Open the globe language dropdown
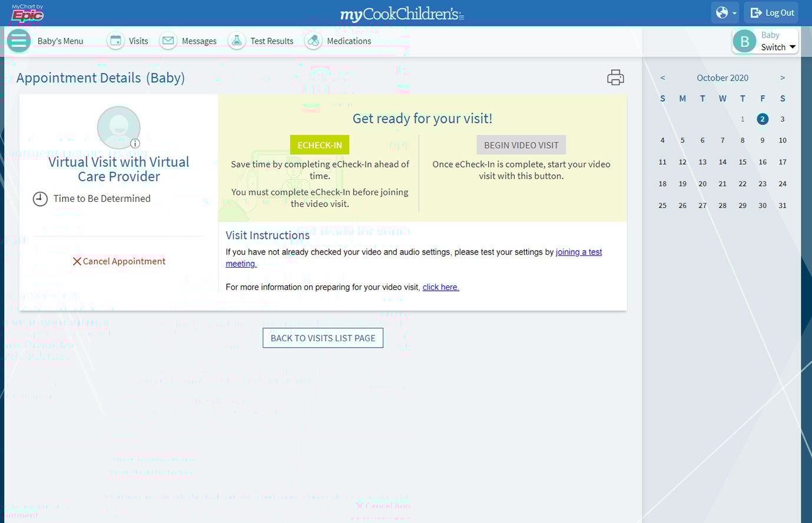This screenshot has width=812, height=523. [725, 12]
